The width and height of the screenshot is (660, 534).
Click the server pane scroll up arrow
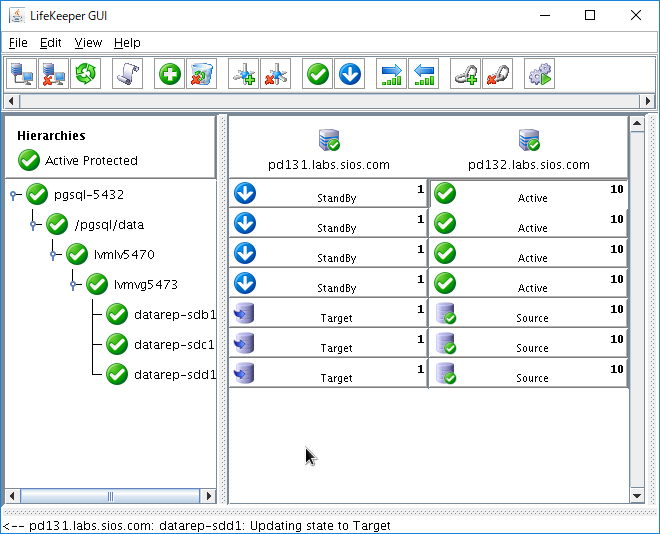tap(637, 124)
